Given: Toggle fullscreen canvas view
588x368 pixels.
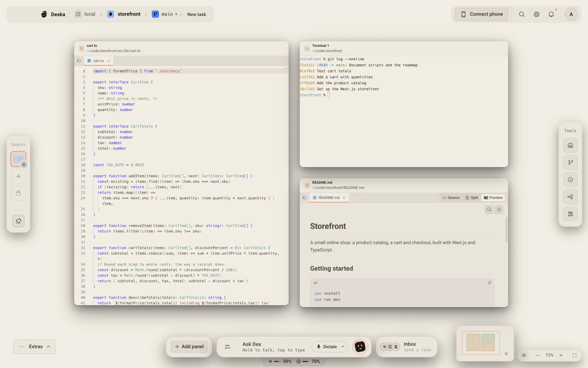Looking at the screenshot, I should 574,355.
